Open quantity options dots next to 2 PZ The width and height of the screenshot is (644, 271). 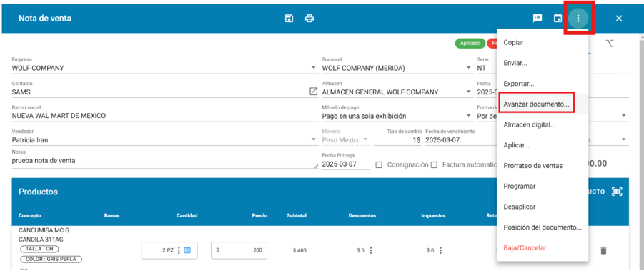point(178,250)
